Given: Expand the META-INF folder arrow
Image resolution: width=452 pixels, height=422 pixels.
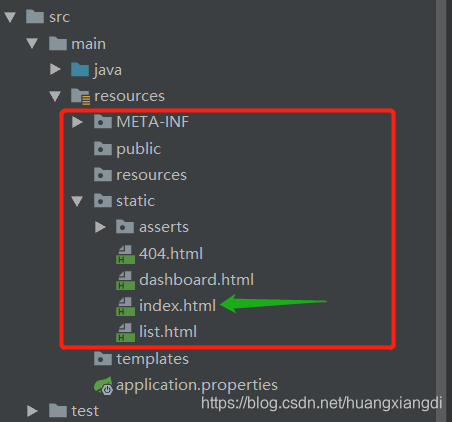Looking at the screenshot, I should [77, 122].
